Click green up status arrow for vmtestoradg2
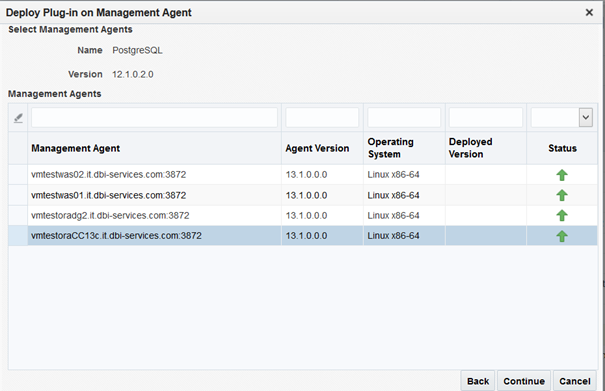 (x=562, y=215)
